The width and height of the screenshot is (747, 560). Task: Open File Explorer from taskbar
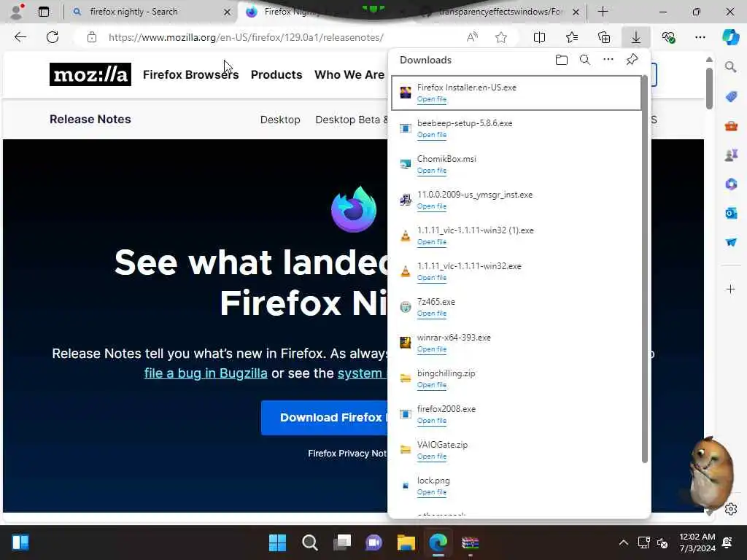pyautogui.click(x=406, y=542)
